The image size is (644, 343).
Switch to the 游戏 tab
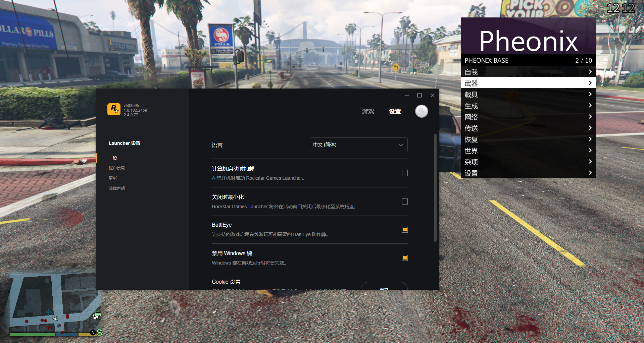tap(368, 111)
